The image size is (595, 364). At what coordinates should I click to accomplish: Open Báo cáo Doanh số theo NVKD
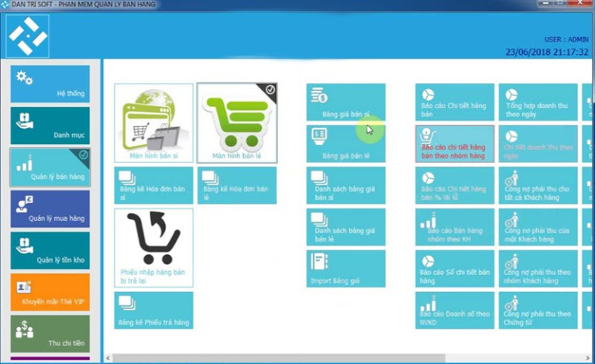[x=454, y=311]
